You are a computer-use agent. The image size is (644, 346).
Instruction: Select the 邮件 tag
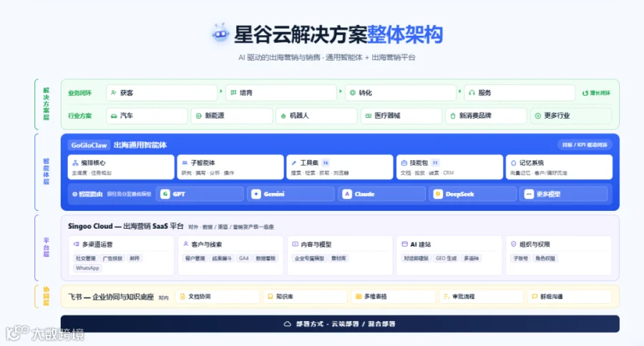(x=135, y=258)
